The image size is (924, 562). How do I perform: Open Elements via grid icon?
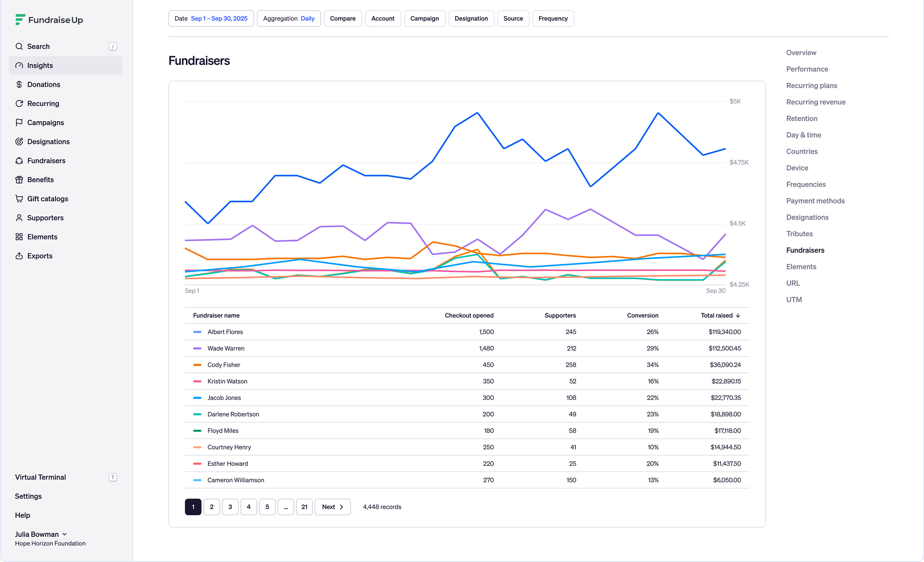click(19, 237)
